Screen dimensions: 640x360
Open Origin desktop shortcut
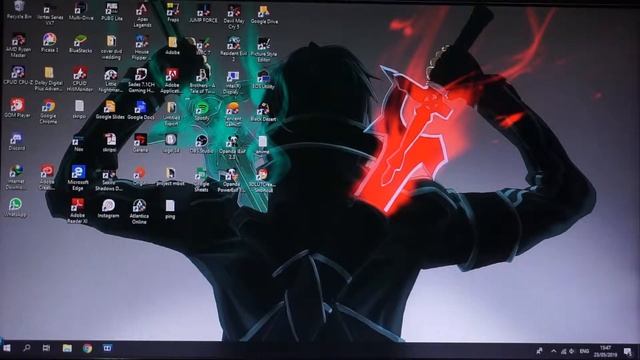tap(139, 176)
